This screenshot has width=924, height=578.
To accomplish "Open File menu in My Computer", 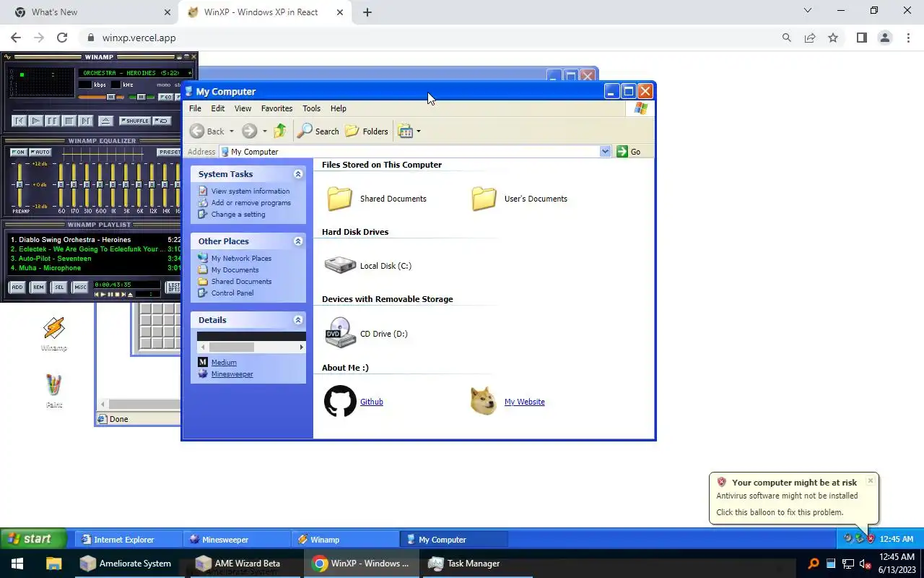I will (195, 108).
